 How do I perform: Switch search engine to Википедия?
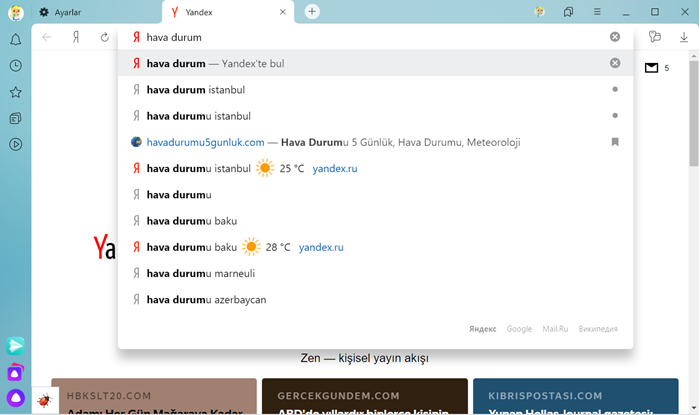(598, 329)
